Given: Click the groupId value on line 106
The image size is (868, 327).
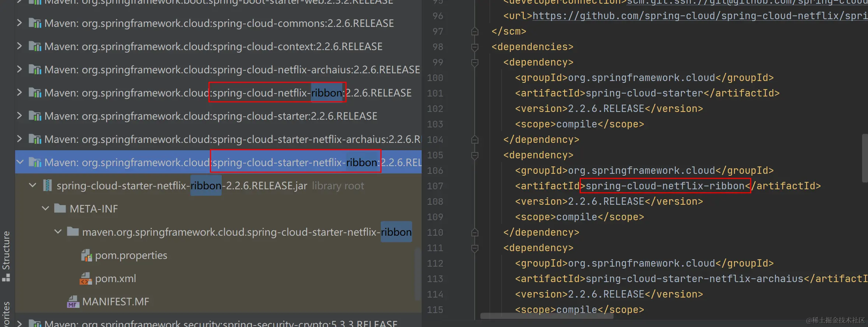Looking at the screenshot, I should [642, 170].
